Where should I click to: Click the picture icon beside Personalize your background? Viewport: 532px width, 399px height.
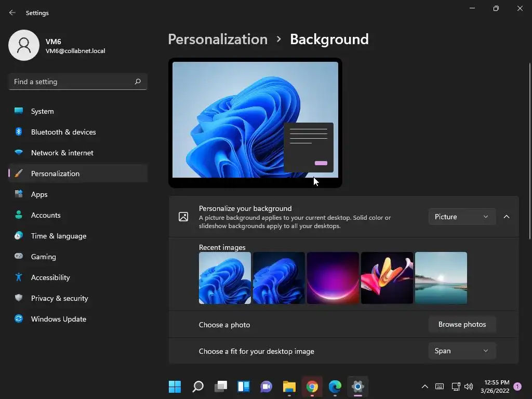pos(183,217)
